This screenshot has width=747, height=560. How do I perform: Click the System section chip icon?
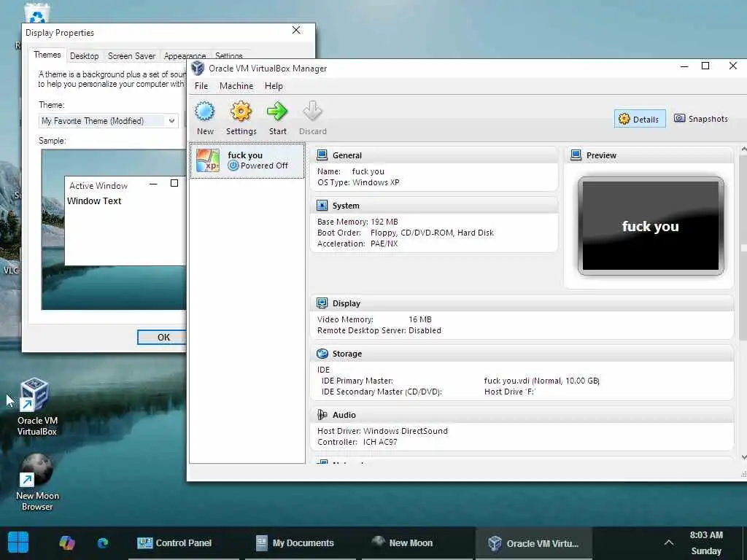322,206
